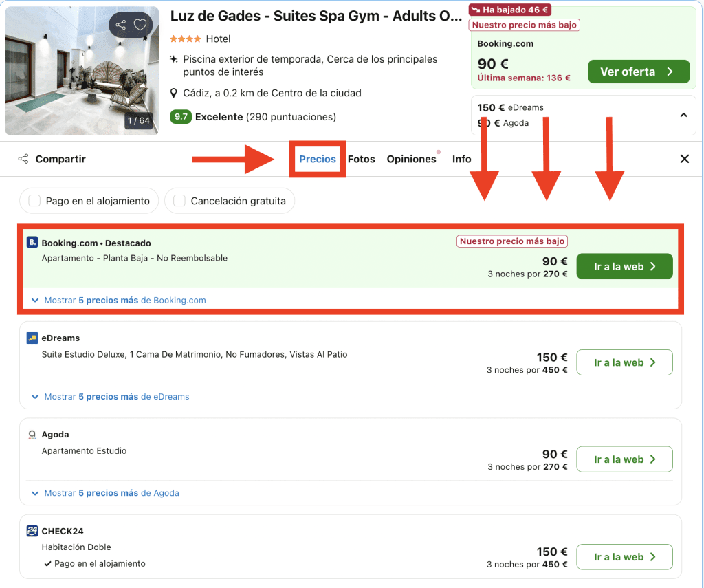Image resolution: width=704 pixels, height=588 pixels.
Task: Click the heart favorite icon on photo
Action: 140,25
